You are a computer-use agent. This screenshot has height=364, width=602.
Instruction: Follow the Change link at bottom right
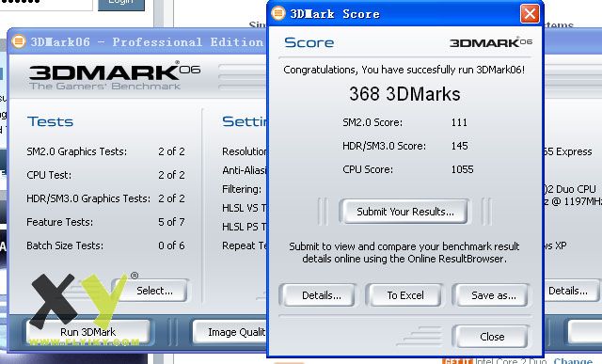click(573, 361)
